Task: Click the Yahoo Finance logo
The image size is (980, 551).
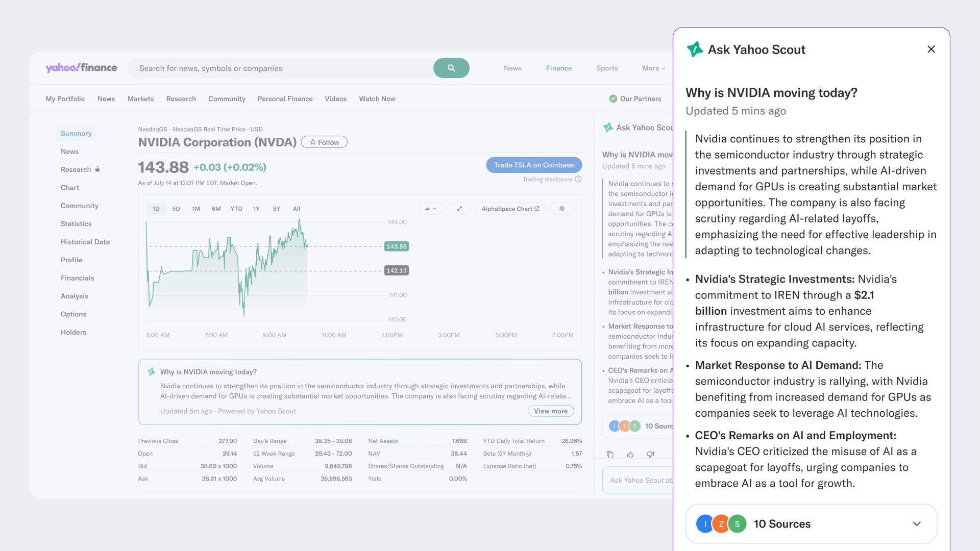Action: pos(81,68)
